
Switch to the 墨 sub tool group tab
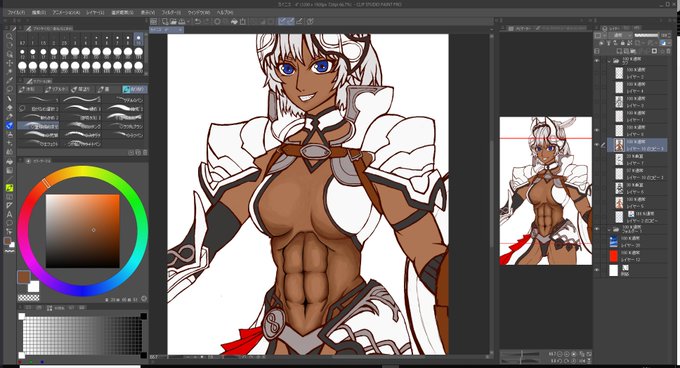pyautogui.click(x=105, y=89)
